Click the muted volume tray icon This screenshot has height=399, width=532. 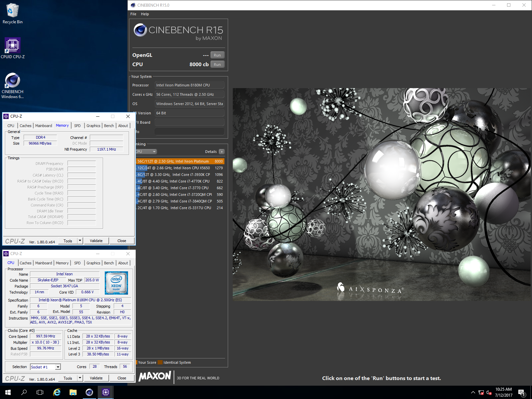(489, 392)
